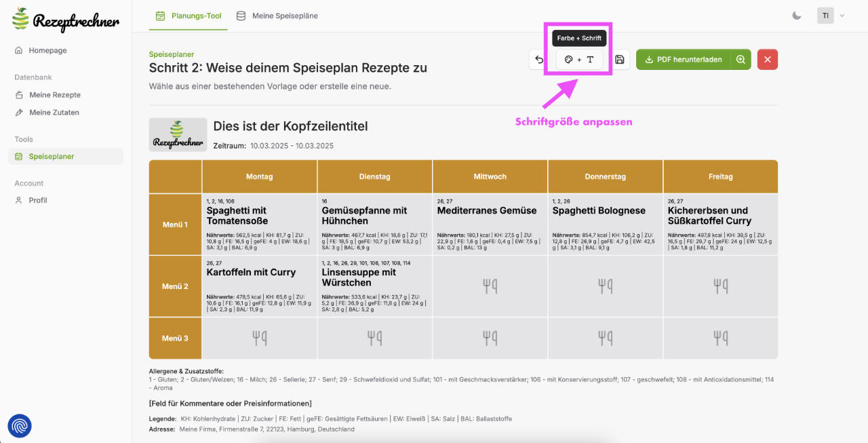Click PDF herunterladen button
The image size is (868, 443).
click(683, 60)
